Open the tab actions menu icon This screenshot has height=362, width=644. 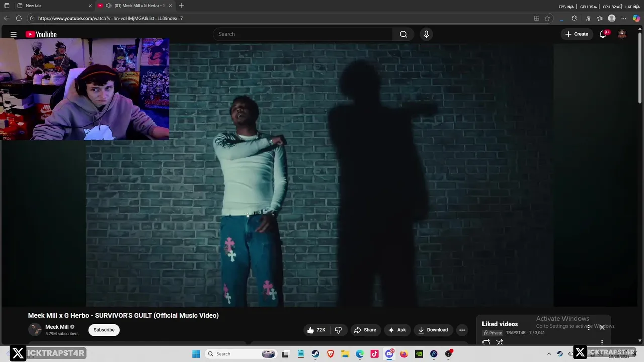point(7,6)
